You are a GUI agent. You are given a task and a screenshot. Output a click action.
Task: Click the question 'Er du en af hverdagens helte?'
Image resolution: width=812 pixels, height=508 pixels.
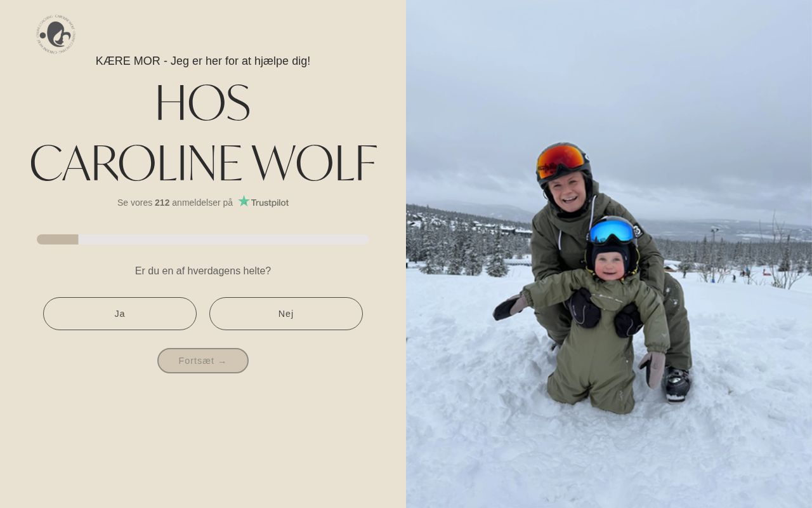(x=203, y=271)
